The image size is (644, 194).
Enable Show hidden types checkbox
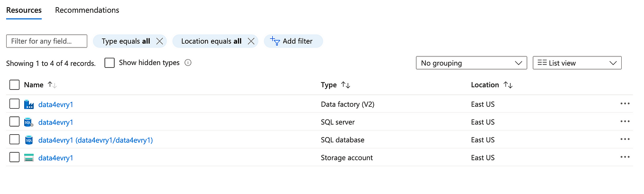point(110,63)
